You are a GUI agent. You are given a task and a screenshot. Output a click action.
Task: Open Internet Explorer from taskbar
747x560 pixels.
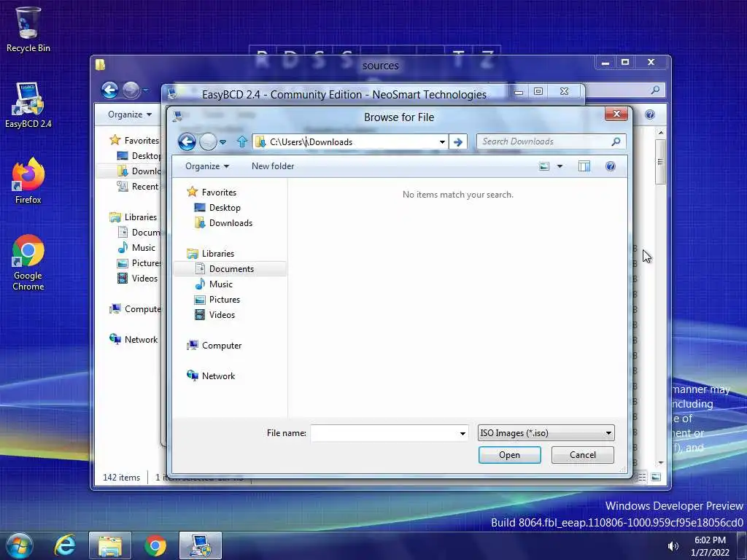click(65, 545)
